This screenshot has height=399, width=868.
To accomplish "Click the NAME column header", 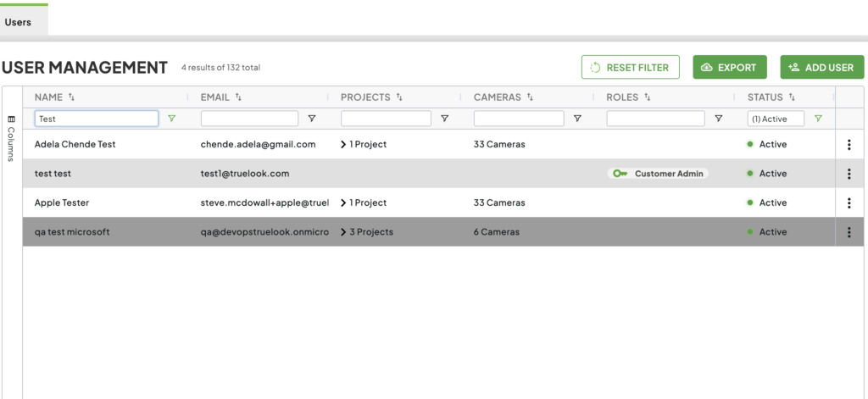I will (x=48, y=97).
